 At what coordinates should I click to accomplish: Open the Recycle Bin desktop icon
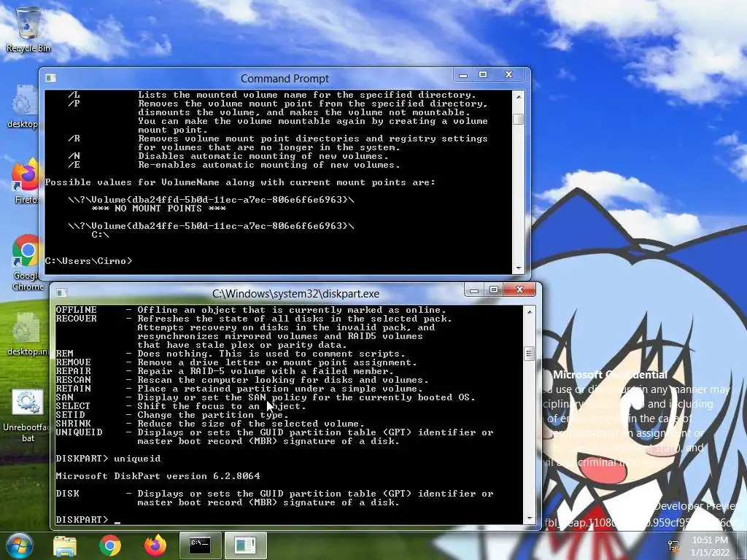click(28, 28)
